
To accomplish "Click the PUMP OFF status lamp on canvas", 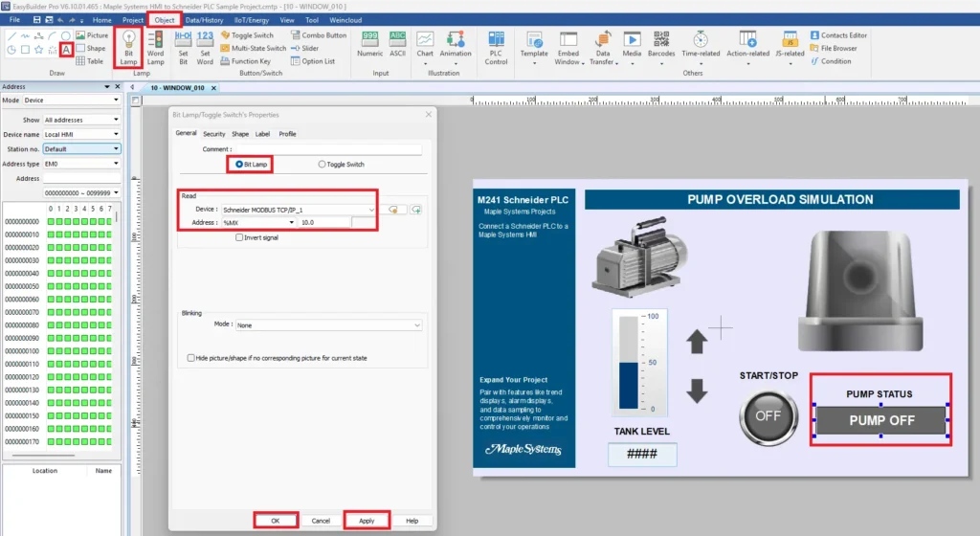I will point(881,420).
